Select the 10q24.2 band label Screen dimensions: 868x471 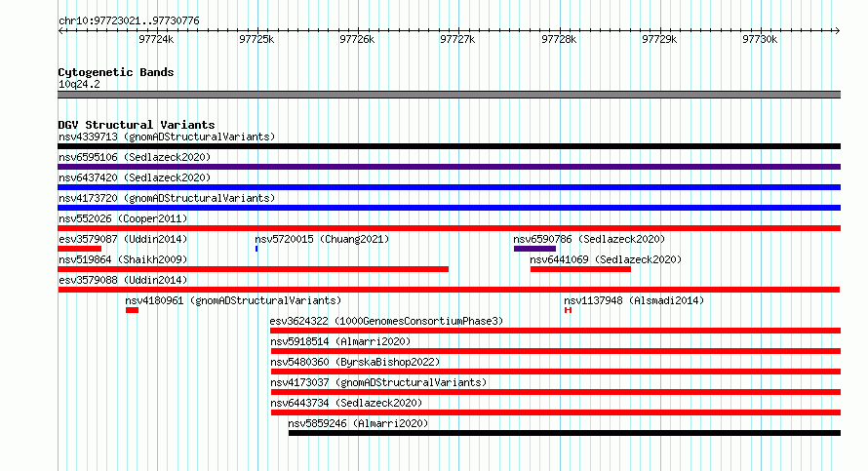coord(79,84)
